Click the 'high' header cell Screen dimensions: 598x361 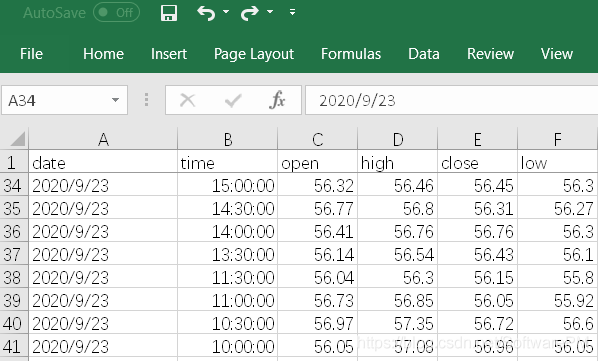point(397,162)
